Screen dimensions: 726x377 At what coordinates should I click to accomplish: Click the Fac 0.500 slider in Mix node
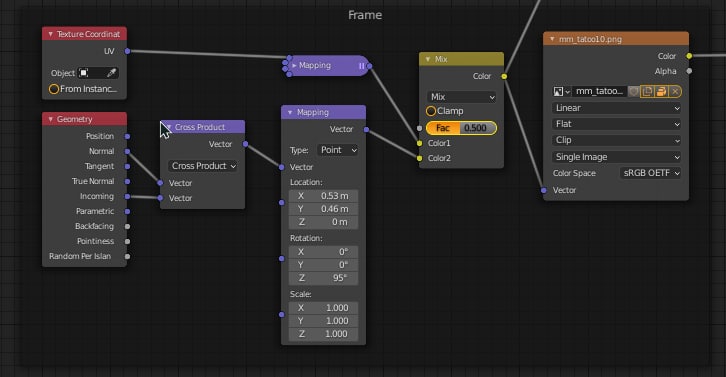point(462,128)
